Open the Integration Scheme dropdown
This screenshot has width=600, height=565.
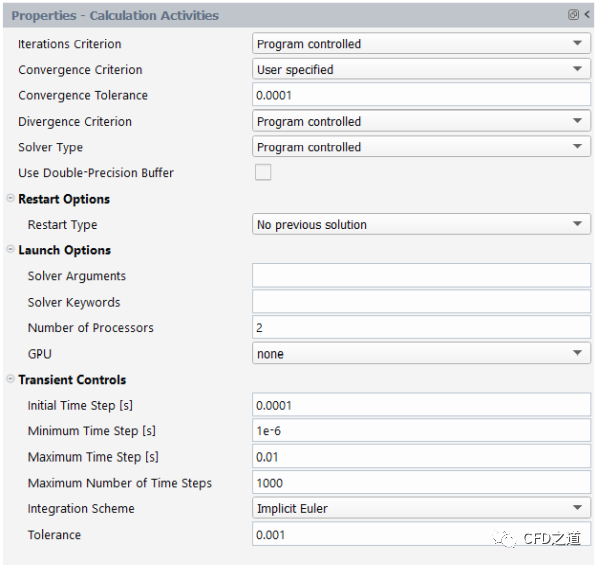[421, 509]
